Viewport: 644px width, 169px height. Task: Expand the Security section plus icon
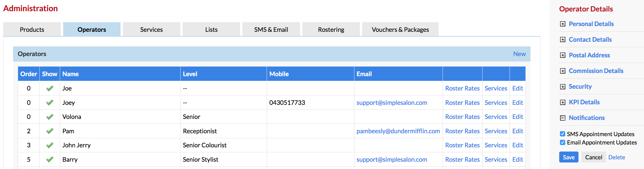point(563,87)
